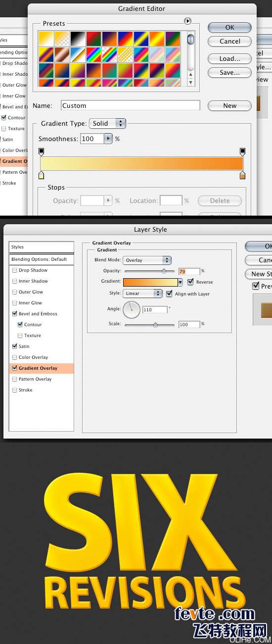Click the presets scroll down arrow
Screen dimensions: 272x644
(x=191, y=83)
